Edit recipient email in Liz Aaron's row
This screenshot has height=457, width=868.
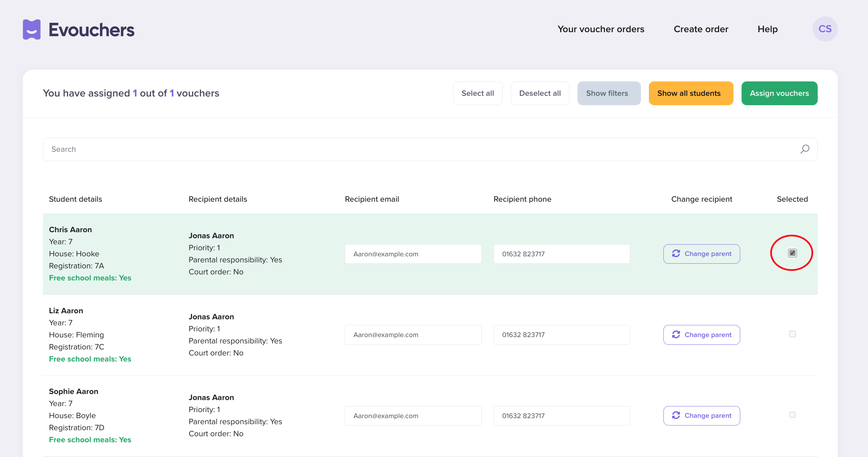(413, 335)
